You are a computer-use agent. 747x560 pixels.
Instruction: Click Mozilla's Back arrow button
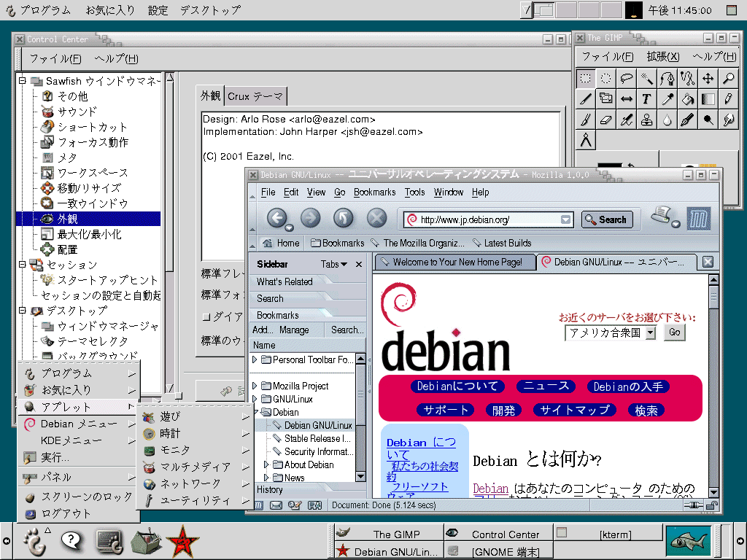click(276, 218)
